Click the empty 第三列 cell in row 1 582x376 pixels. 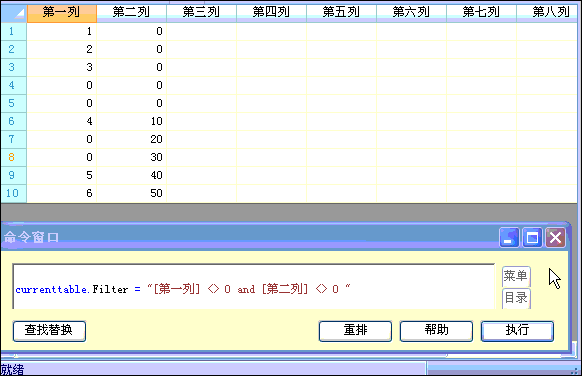point(202,31)
